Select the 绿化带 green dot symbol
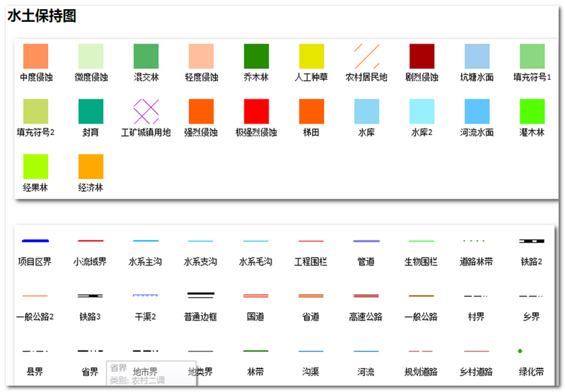The width and height of the screenshot is (565, 392). [520, 351]
